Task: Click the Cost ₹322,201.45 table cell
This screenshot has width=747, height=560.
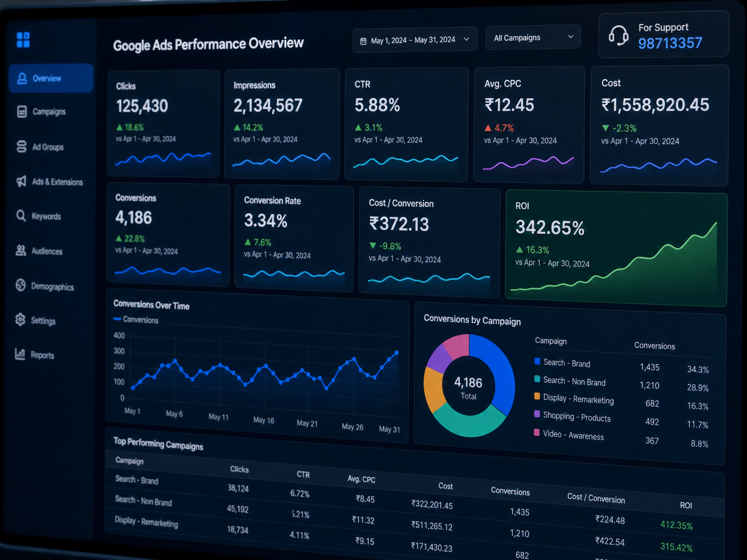Action: [432, 504]
